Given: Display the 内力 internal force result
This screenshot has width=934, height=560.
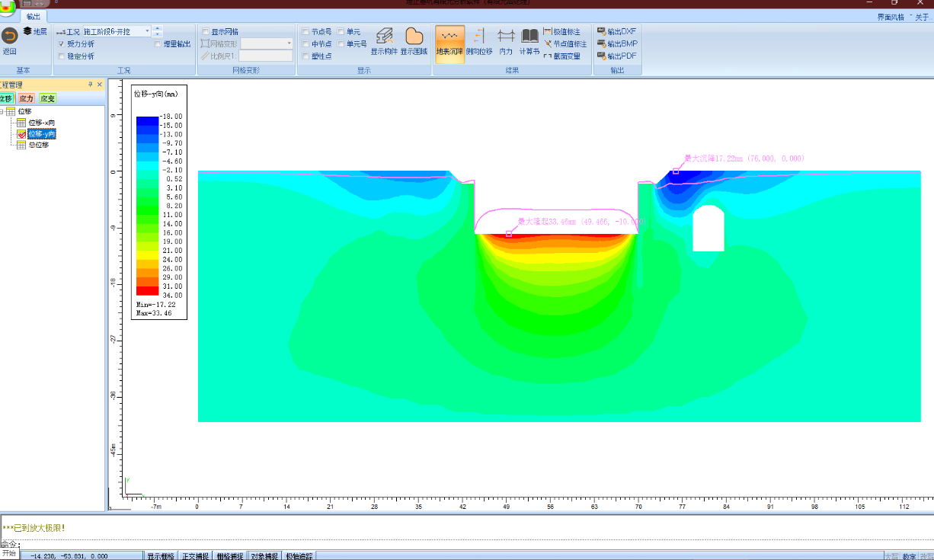Looking at the screenshot, I should (x=506, y=41).
